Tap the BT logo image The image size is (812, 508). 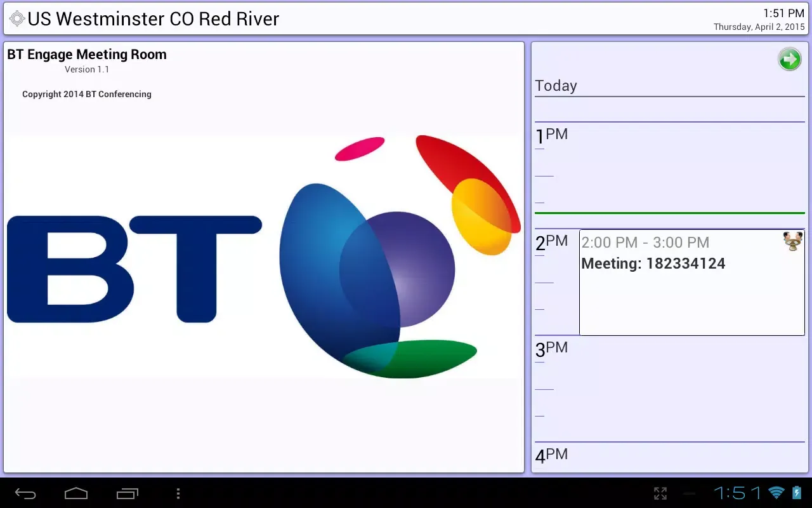pos(264,257)
